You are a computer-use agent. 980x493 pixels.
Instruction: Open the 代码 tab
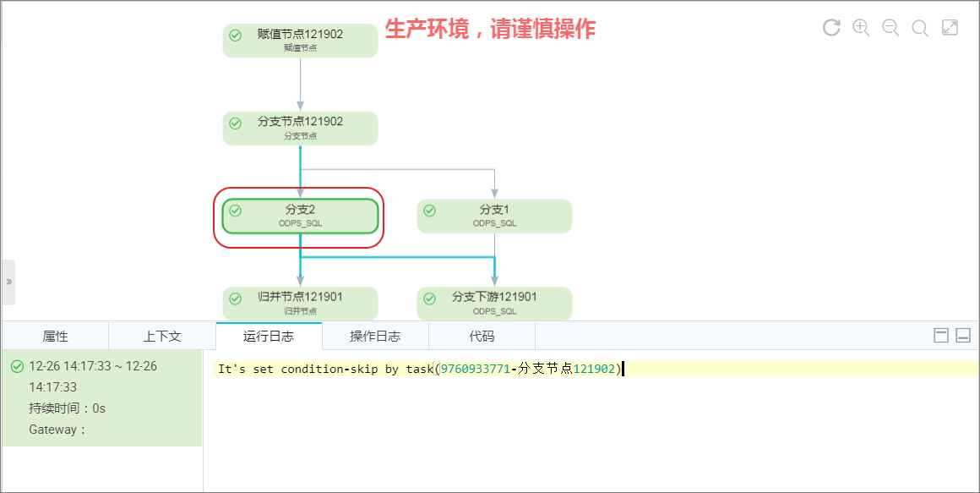point(482,336)
